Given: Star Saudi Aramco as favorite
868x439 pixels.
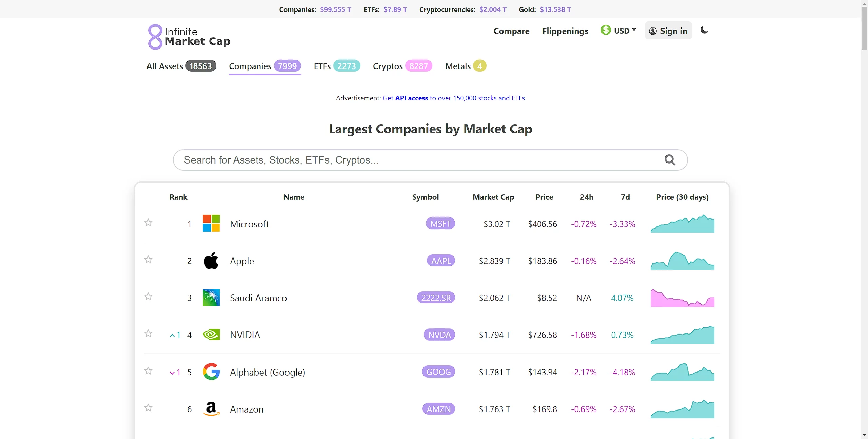Looking at the screenshot, I should pos(148,297).
